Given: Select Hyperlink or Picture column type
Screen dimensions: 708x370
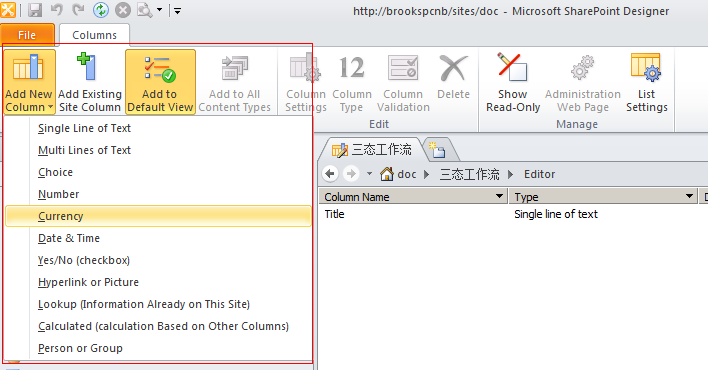Looking at the screenshot, I should 158,282.
